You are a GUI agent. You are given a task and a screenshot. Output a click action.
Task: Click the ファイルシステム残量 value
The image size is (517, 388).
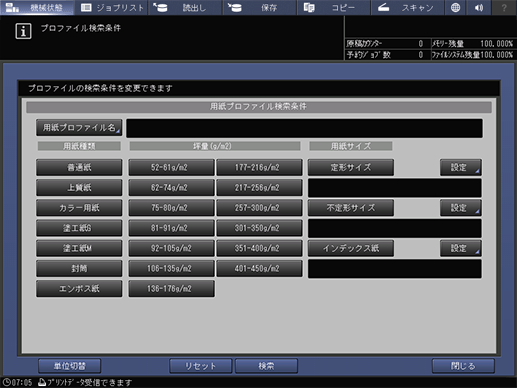click(496, 55)
